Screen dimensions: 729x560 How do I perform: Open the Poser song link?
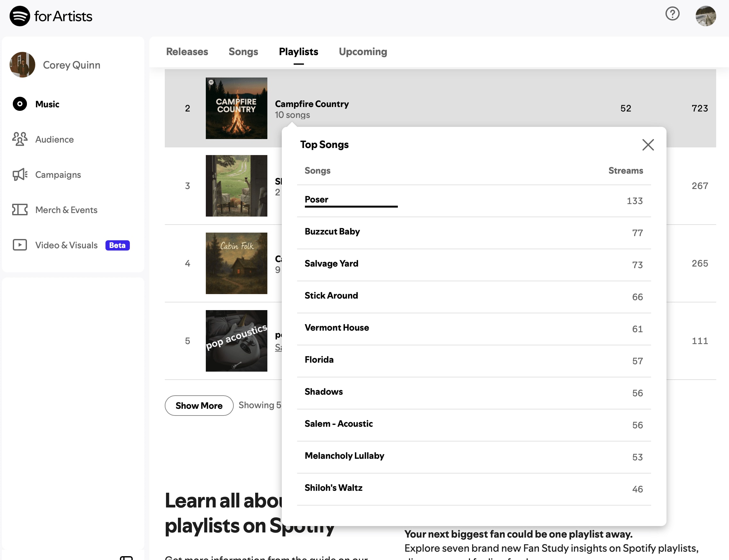click(316, 199)
